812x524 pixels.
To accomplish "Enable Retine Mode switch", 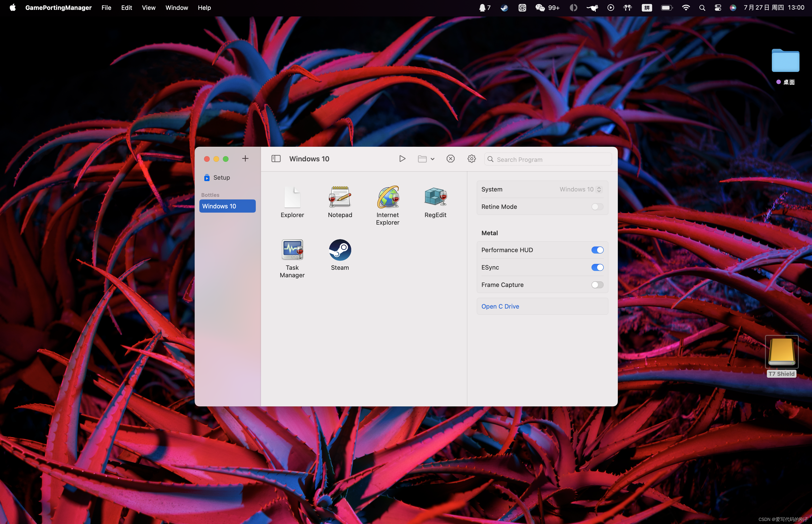I will click(597, 207).
